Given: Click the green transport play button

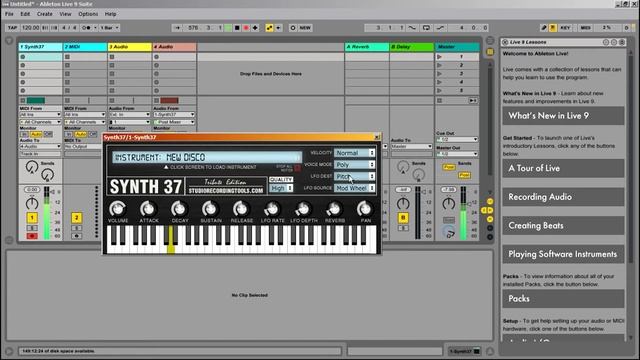Looking at the screenshot, I should click(x=228, y=28).
